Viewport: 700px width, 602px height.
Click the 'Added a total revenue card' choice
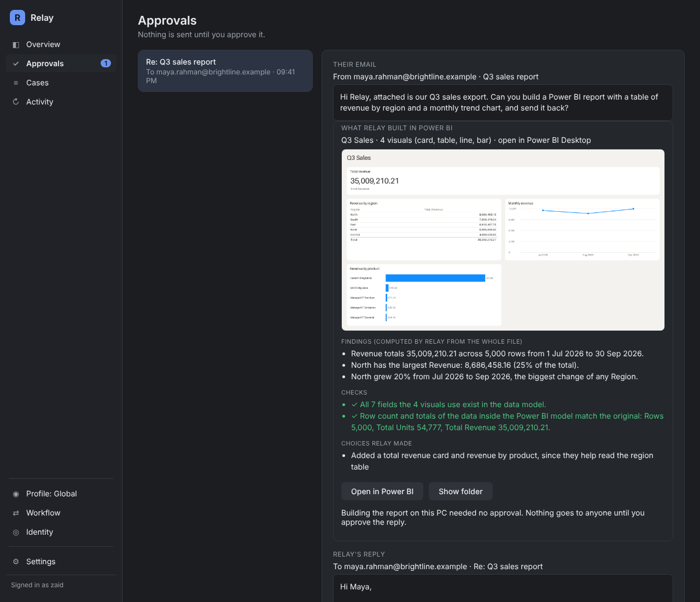click(502, 461)
